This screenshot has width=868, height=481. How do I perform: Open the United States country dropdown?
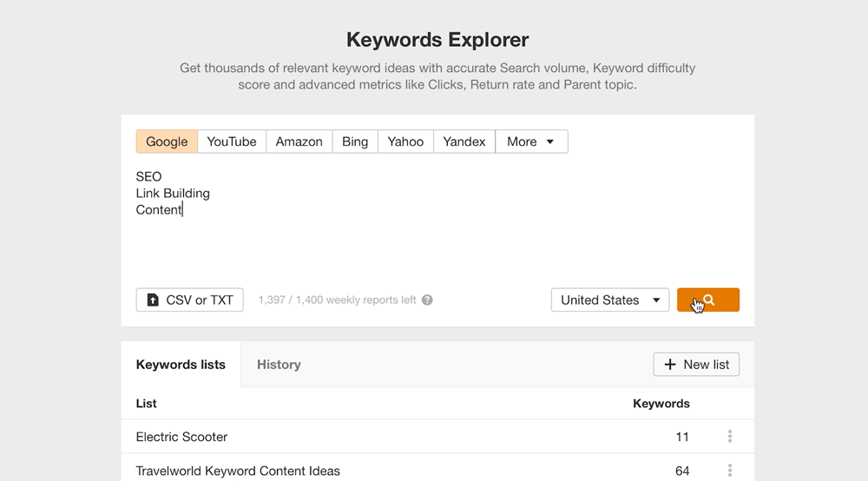pyautogui.click(x=610, y=300)
